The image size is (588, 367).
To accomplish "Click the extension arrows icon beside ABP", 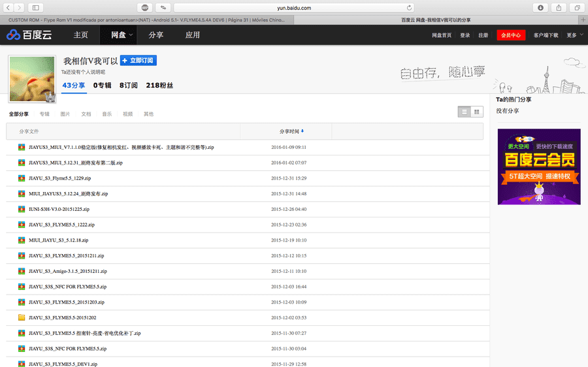I will pyautogui.click(x=163, y=7).
